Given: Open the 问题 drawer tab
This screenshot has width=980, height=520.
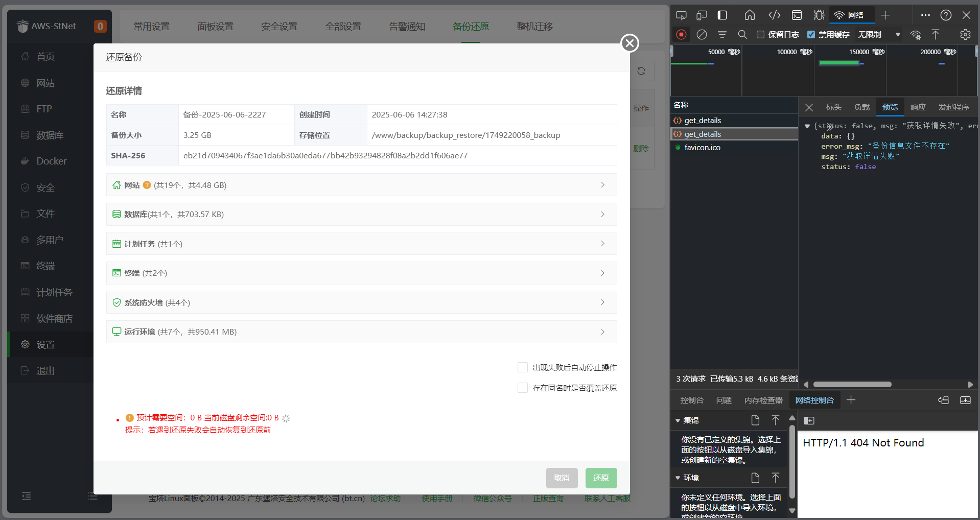Looking at the screenshot, I should click(x=724, y=400).
